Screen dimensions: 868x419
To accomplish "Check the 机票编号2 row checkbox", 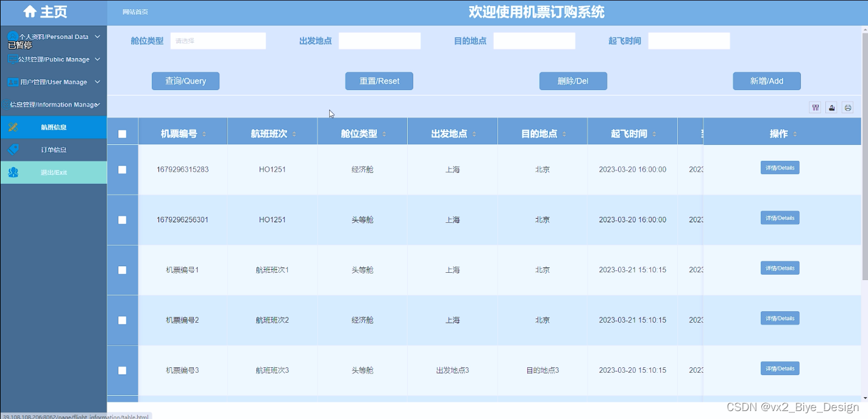I will point(123,320).
